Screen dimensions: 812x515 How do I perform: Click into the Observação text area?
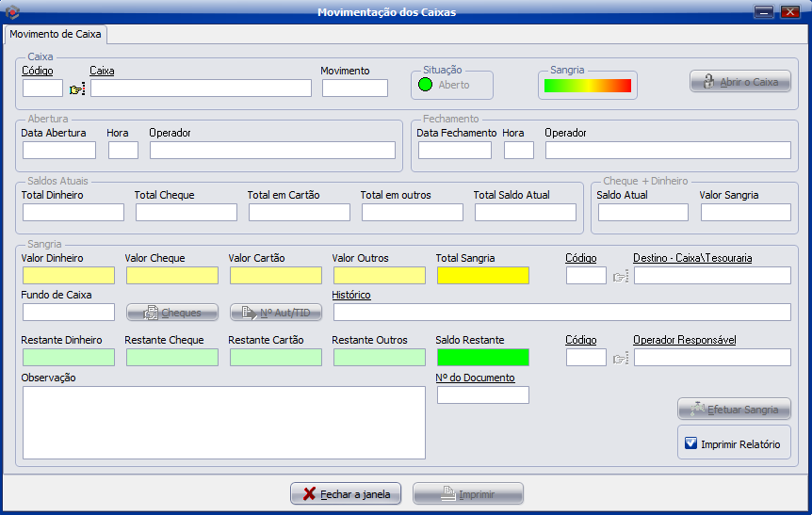click(x=223, y=423)
